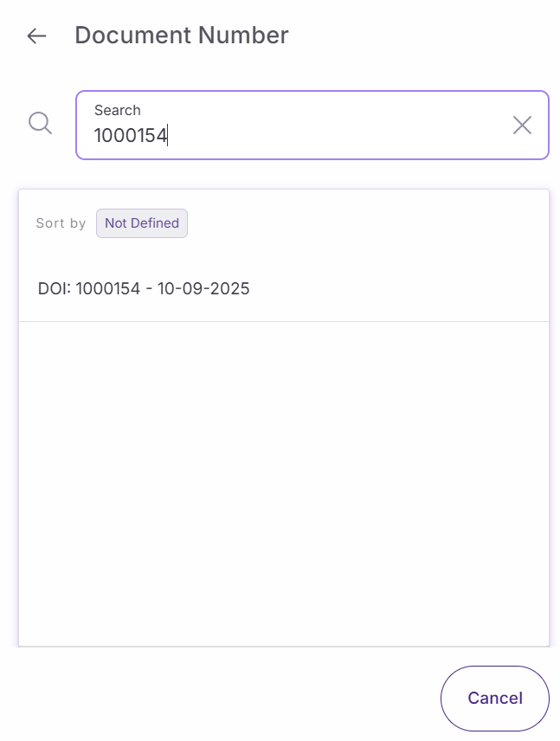Click the Search floating label
The width and height of the screenshot is (560, 741).
(x=118, y=110)
